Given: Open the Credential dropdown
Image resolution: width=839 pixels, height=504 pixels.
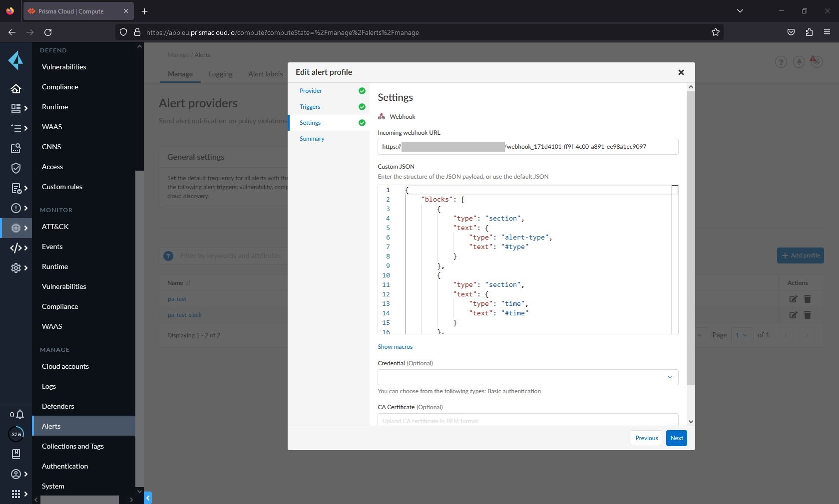Looking at the screenshot, I should tap(528, 377).
